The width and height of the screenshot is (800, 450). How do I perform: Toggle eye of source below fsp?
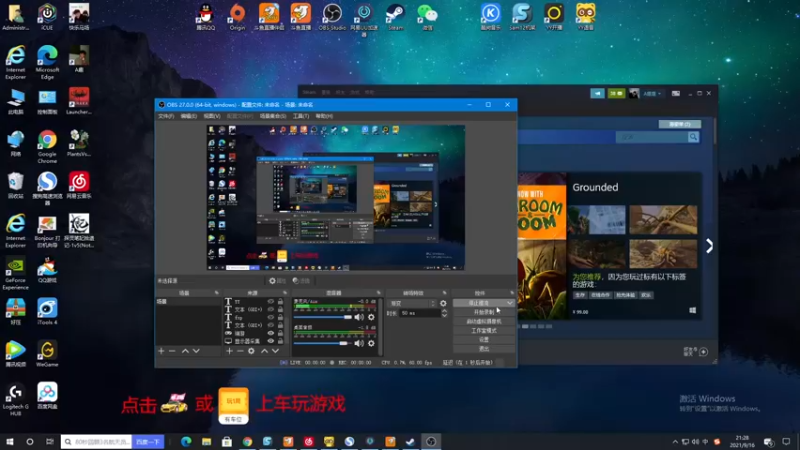tap(271, 325)
